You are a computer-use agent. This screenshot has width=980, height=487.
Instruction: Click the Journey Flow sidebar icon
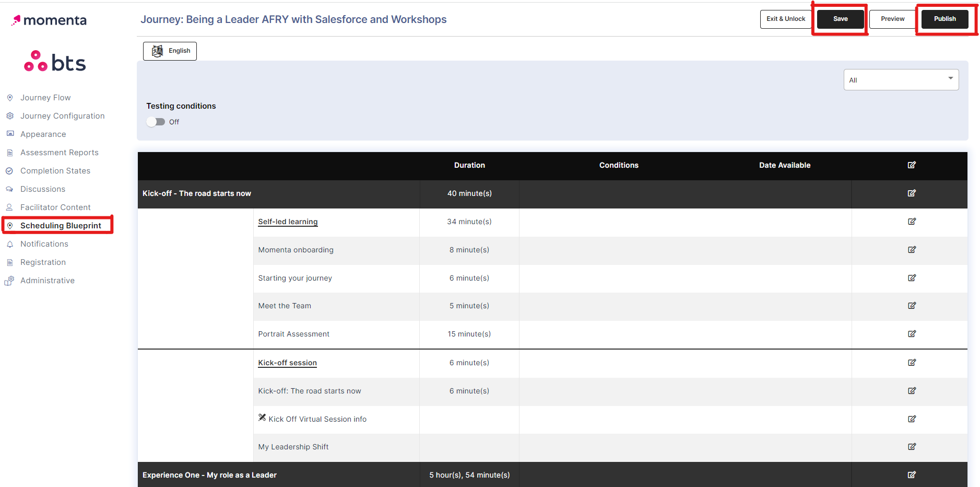click(x=9, y=98)
